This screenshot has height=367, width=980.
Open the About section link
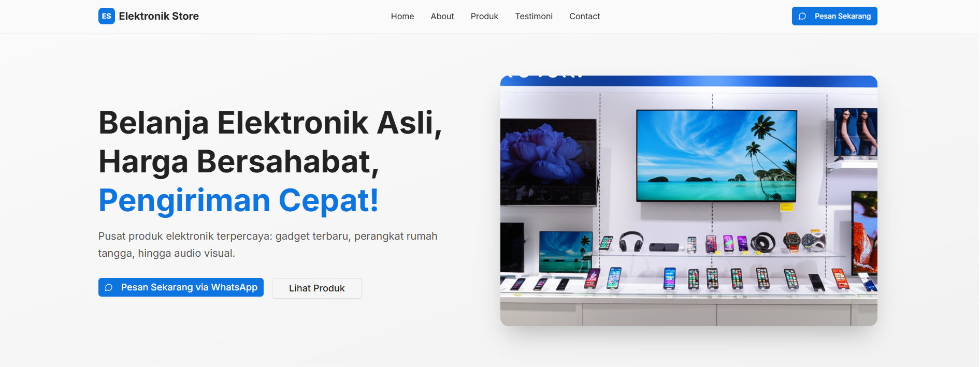click(x=442, y=16)
